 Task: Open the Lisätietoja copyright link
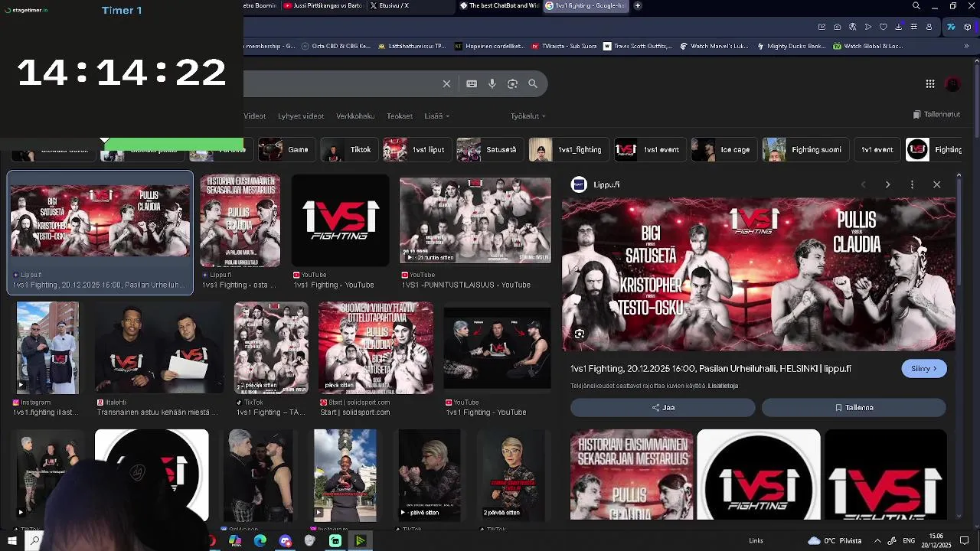(723, 386)
